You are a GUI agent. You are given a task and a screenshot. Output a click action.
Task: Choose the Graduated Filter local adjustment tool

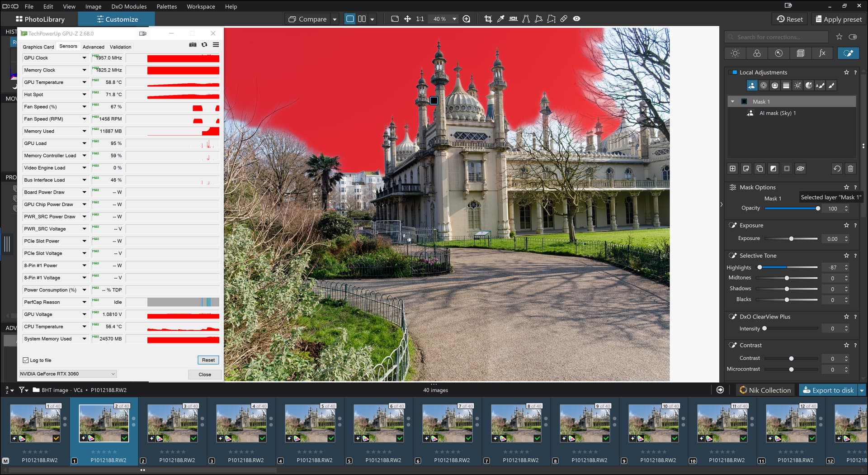[786, 85]
